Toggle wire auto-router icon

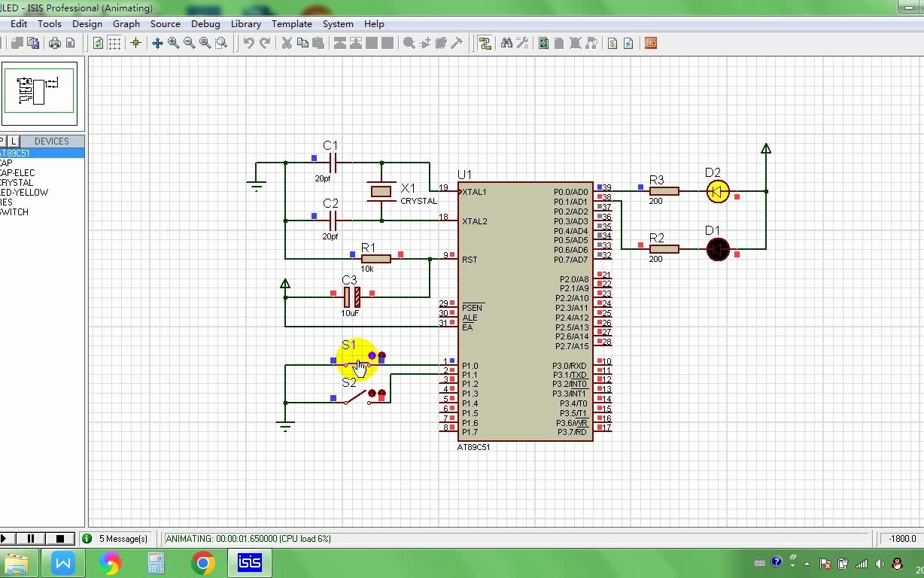pos(485,43)
